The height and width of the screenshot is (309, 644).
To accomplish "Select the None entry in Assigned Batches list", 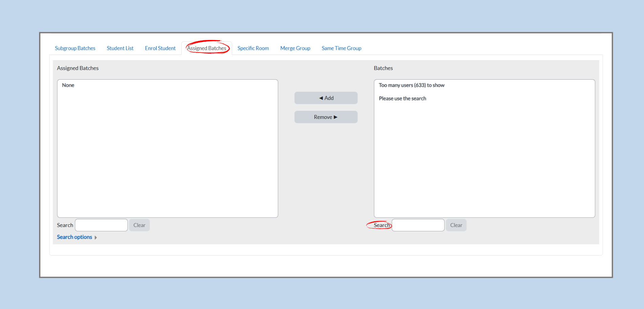I will click(x=68, y=85).
